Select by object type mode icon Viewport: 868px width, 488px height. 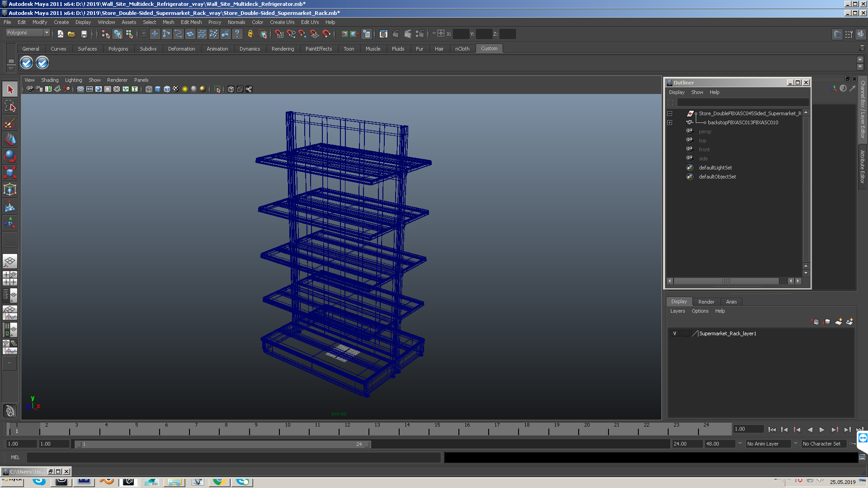click(118, 34)
